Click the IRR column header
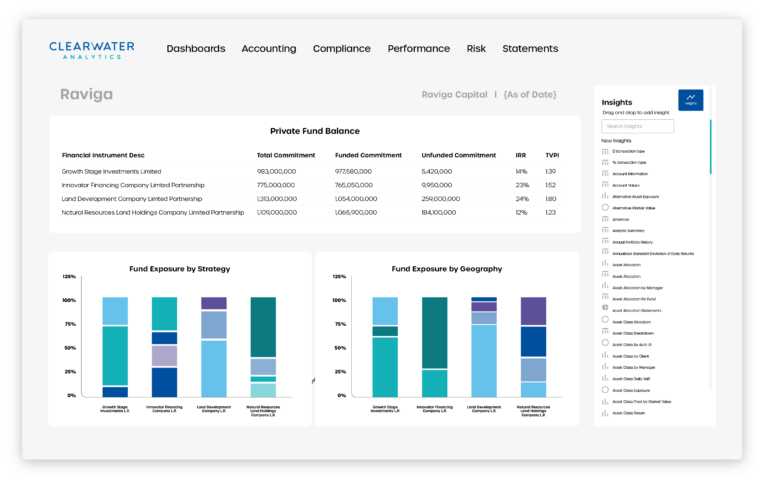This screenshot has width=768, height=480. point(521,155)
